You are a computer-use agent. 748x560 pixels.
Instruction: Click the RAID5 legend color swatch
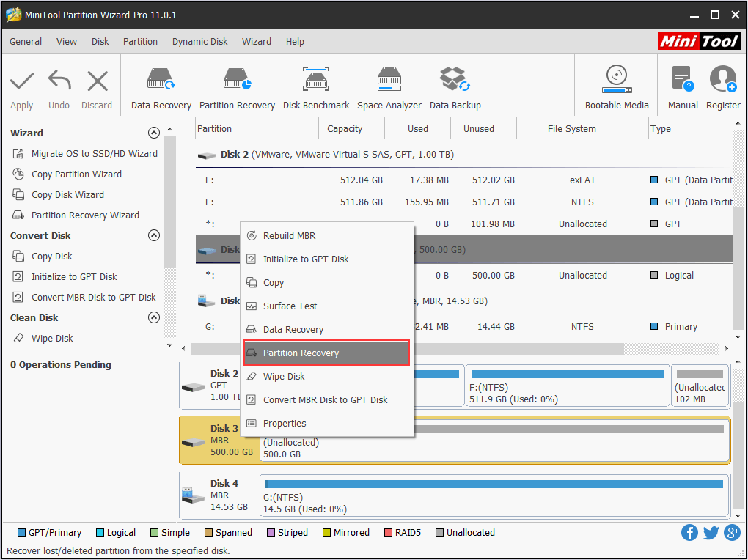click(388, 532)
